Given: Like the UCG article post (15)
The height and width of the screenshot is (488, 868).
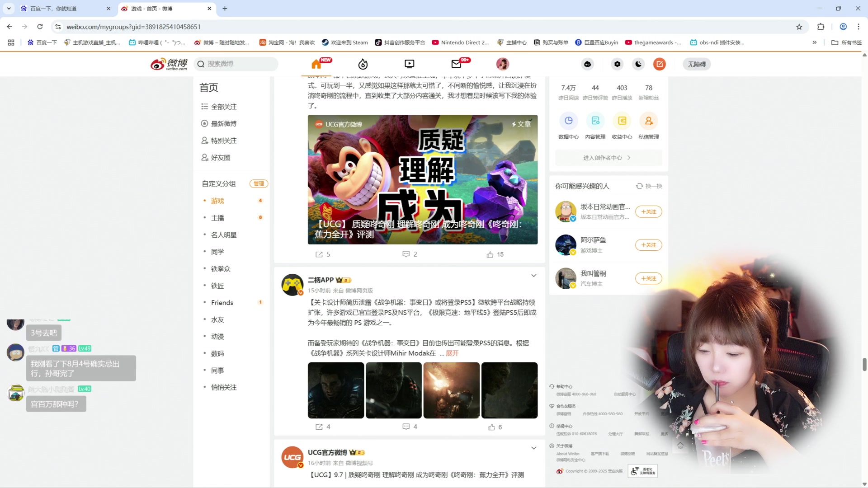Looking at the screenshot, I should [495, 254].
